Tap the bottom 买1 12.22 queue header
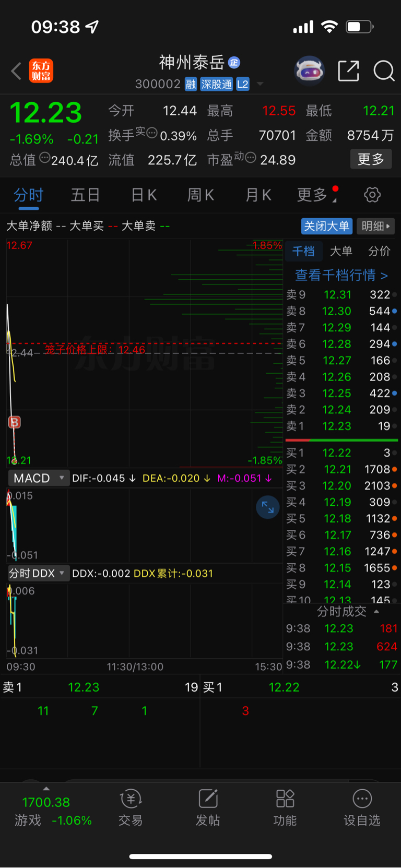The image size is (401, 868). coord(301,687)
